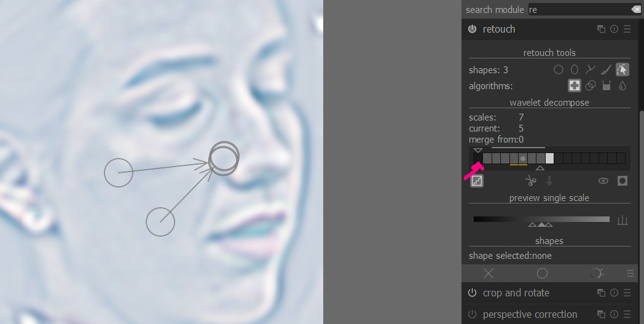The image size is (644, 324).
Task: Toggle the display masks square-circle icon
Action: pyautogui.click(x=622, y=181)
